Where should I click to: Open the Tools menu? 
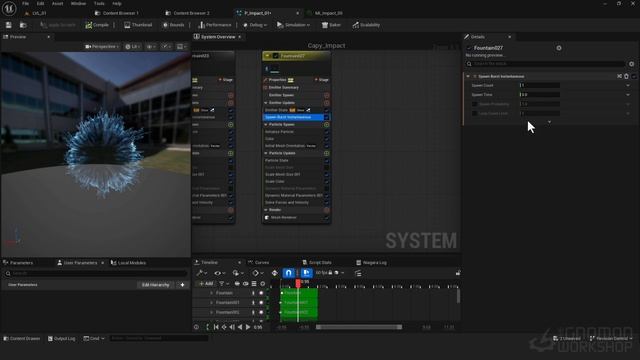click(99, 3)
